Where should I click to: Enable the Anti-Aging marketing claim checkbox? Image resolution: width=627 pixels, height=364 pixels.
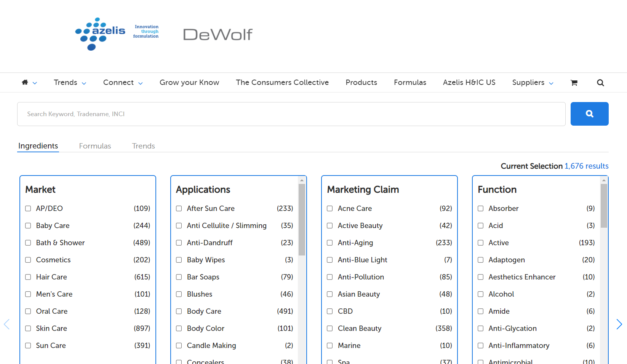tap(330, 243)
